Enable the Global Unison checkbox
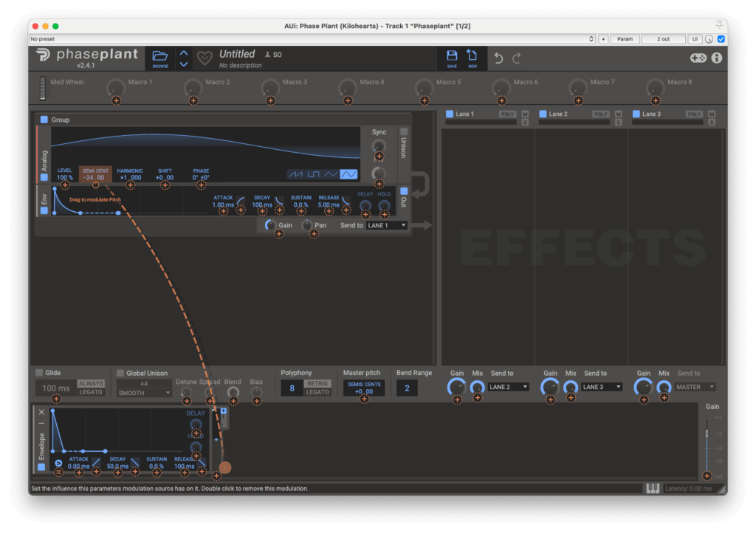The width and height of the screenshot is (756, 533). (x=120, y=373)
